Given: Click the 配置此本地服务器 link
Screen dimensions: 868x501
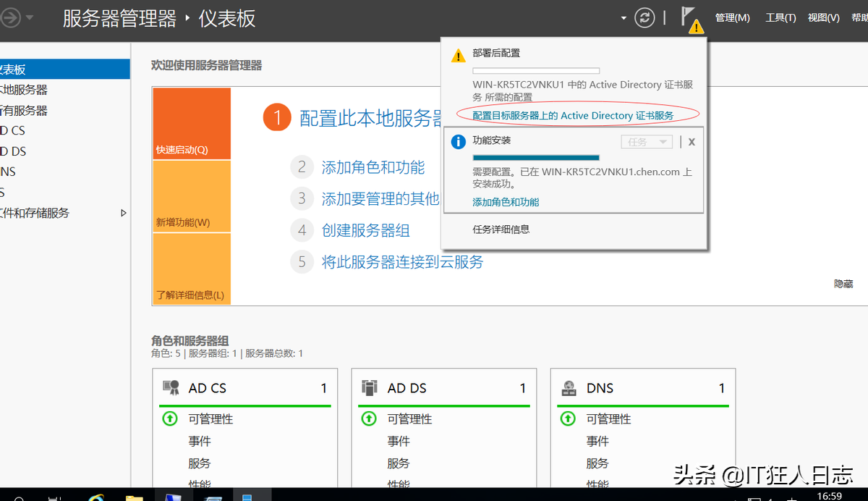Looking at the screenshot, I should (370, 118).
